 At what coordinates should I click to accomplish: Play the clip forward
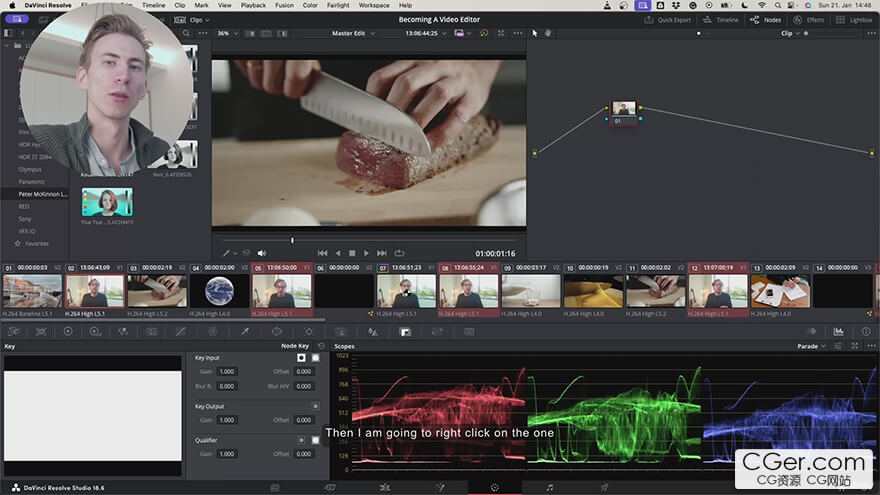pos(366,253)
